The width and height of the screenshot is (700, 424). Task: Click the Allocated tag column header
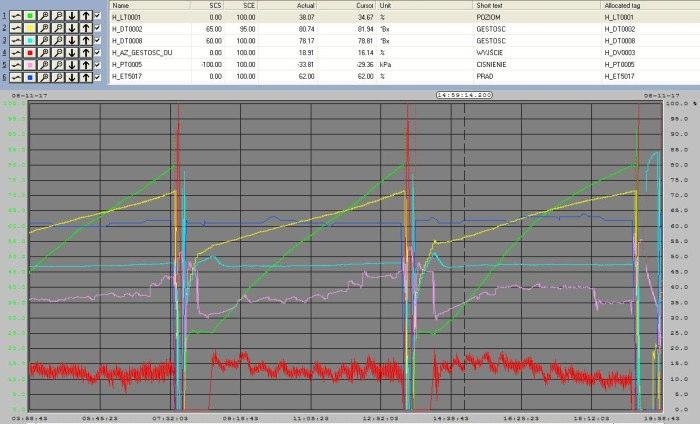click(x=650, y=5)
